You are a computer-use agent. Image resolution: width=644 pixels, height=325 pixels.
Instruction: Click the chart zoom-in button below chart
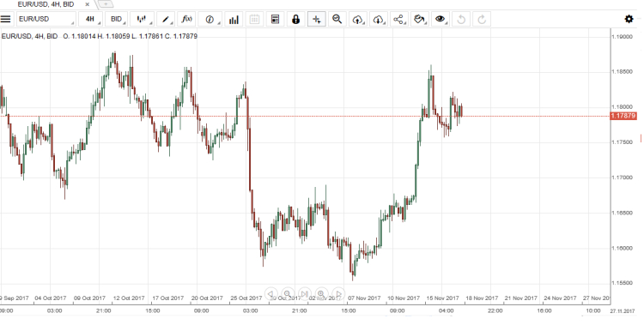click(x=321, y=294)
